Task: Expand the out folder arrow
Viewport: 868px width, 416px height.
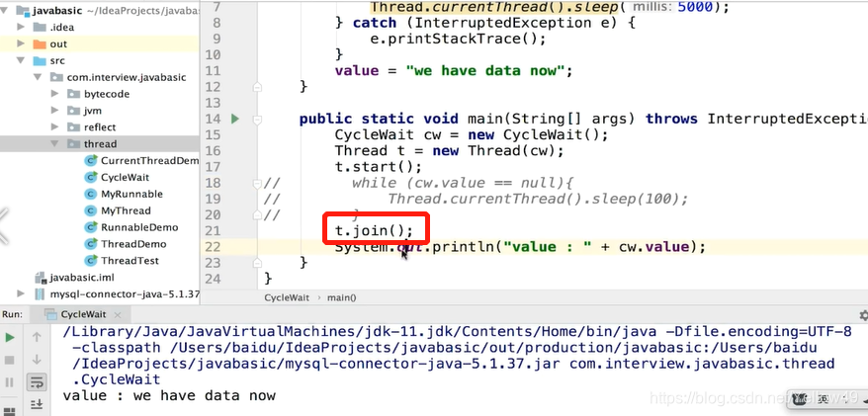Action: coord(21,43)
